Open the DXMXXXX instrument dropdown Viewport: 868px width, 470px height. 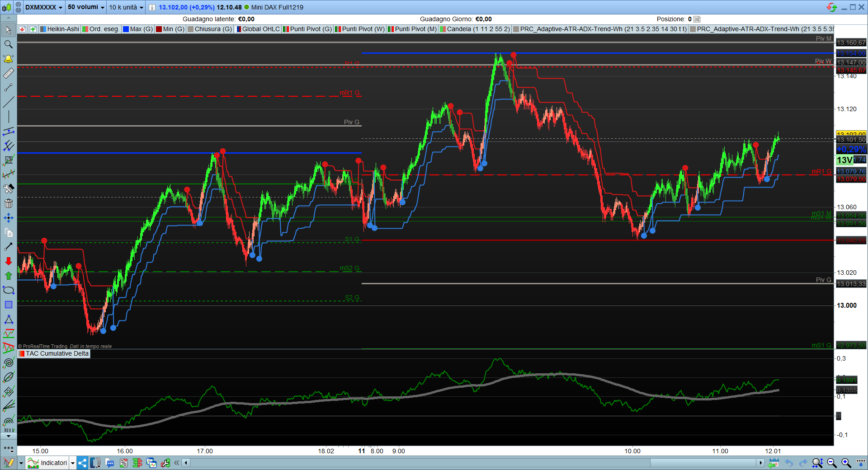coord(44,7)
